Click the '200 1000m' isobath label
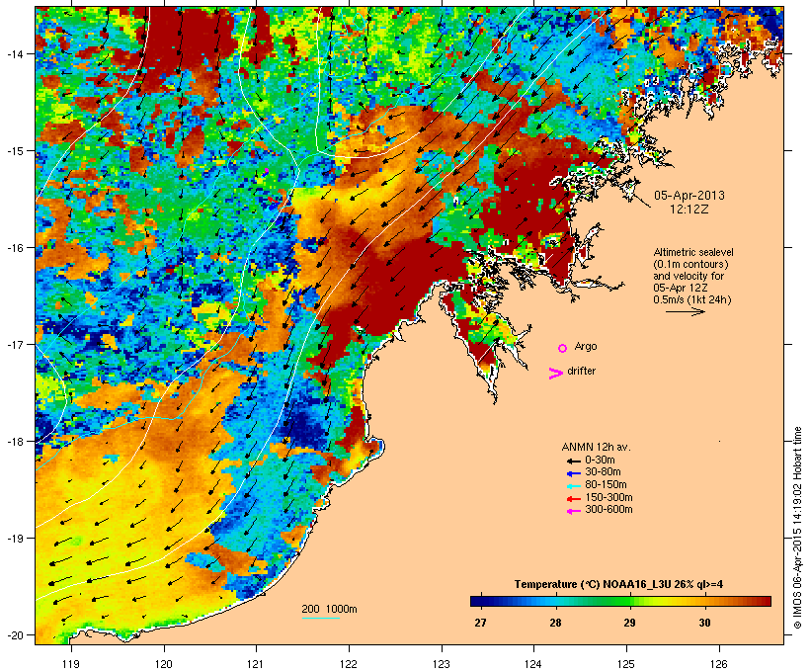The height and width of the screenshot is (672, 810). (x=329, y=609)
